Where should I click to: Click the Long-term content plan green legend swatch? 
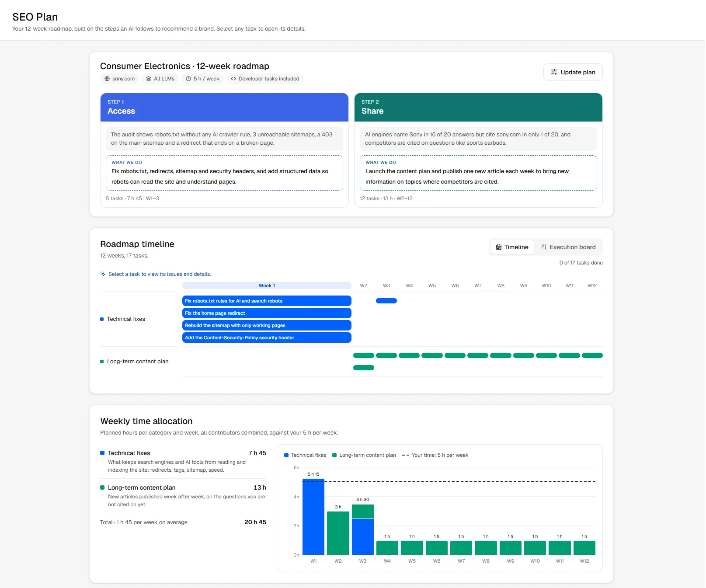pyautogui.click(x=334, y=455)
